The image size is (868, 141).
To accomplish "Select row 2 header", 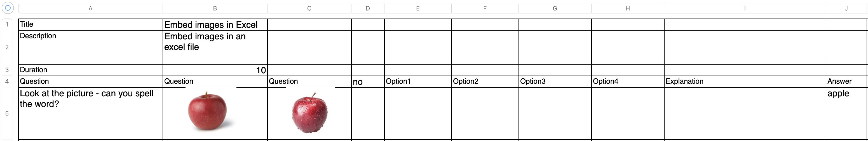I will click(7, 47).
